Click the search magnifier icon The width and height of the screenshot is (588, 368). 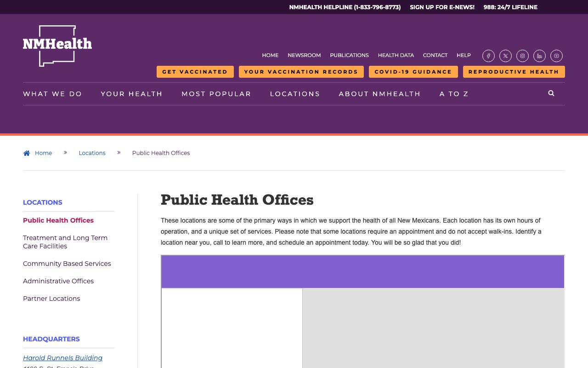coord(551,93)
